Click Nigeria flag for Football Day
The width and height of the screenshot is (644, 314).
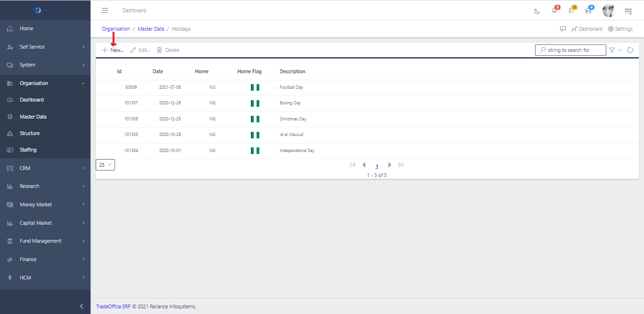coord(255,87)
